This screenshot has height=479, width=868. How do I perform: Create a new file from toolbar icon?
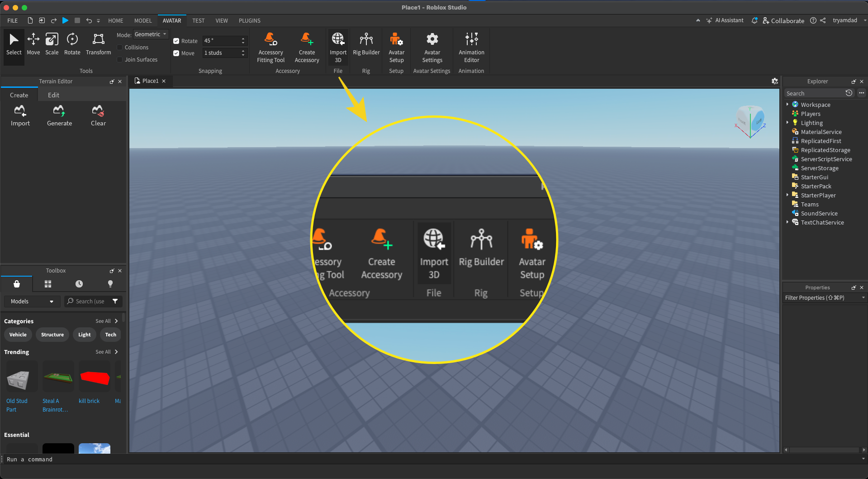click(x=30, y=20)
